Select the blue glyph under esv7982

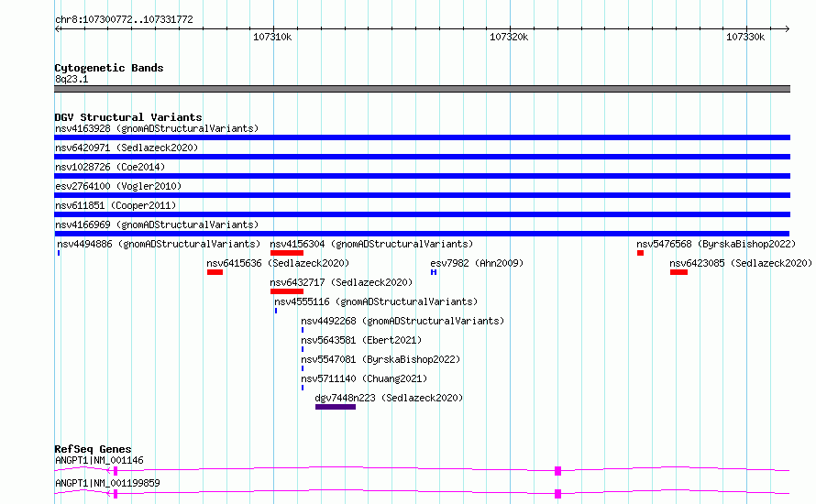(434, 272)
